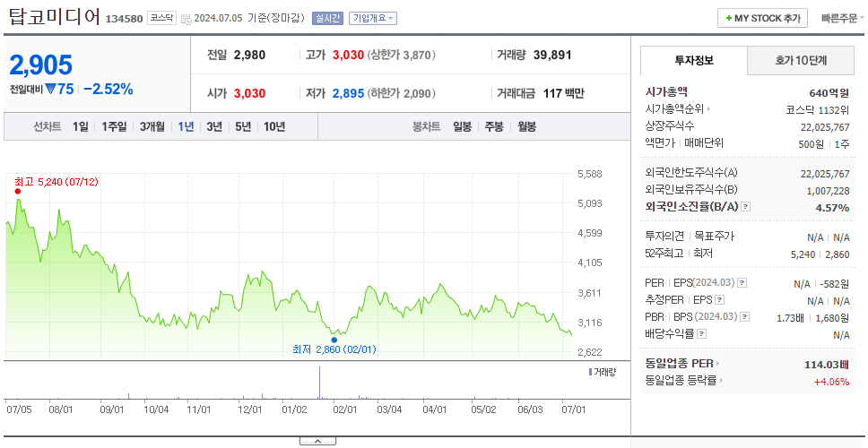Click the 거래대금 value 117 백만
Viewport: 868px width, 448px height.
[x=563, y=93]
